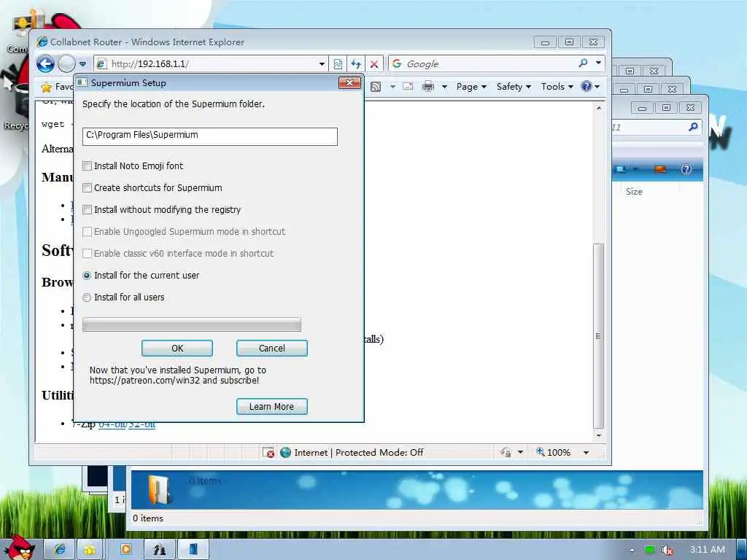Open dropdown beside the status bar lock icon
This screenshot has width=747, height=560.
tap(521, 452)
